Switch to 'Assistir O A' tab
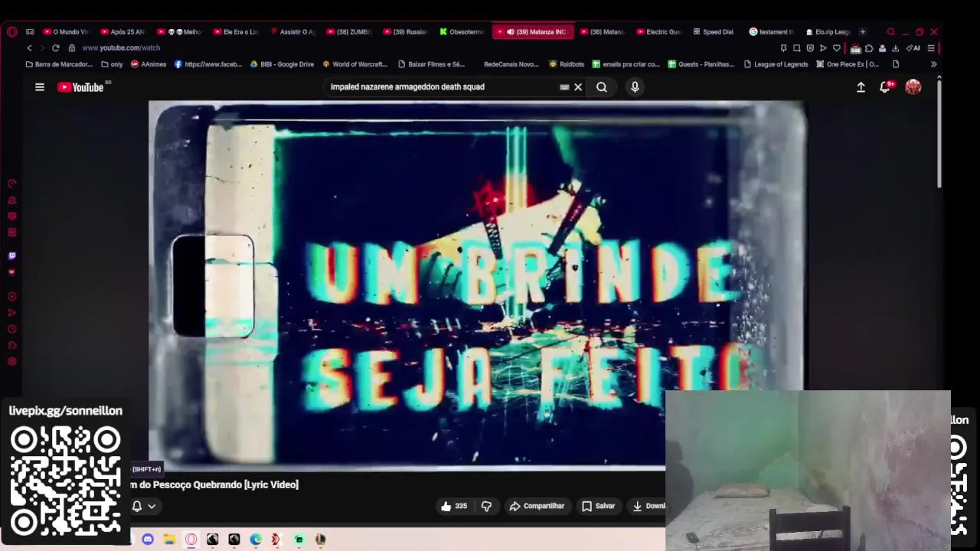This screenshot has height=551, width=980. pos(292,32)
